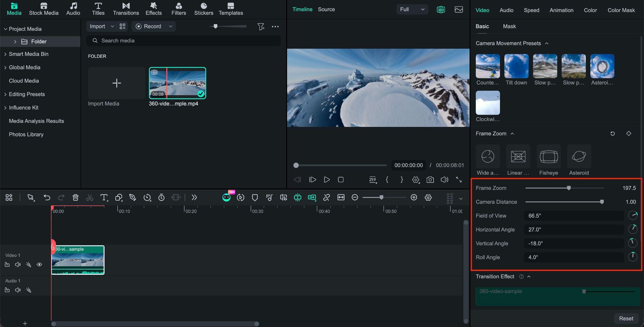Show more timeline tools

click(194, 198)
